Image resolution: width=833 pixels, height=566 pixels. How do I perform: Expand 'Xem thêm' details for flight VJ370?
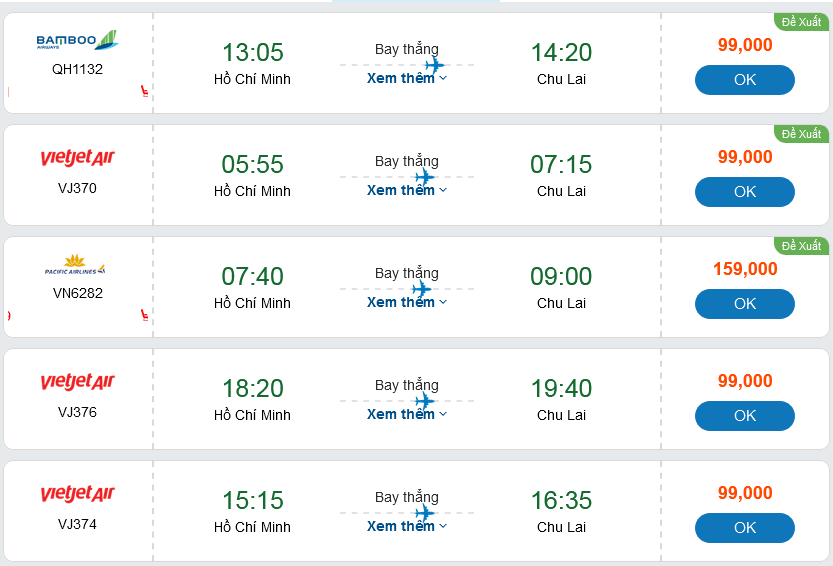click(406, 190)
